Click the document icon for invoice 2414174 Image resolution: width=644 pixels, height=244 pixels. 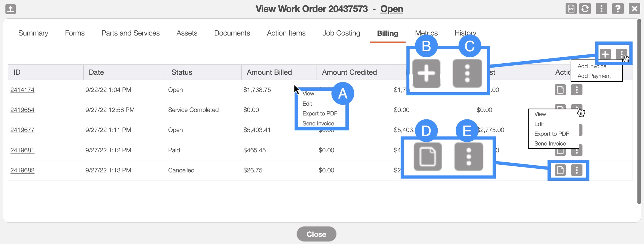(x=560, y=90)
